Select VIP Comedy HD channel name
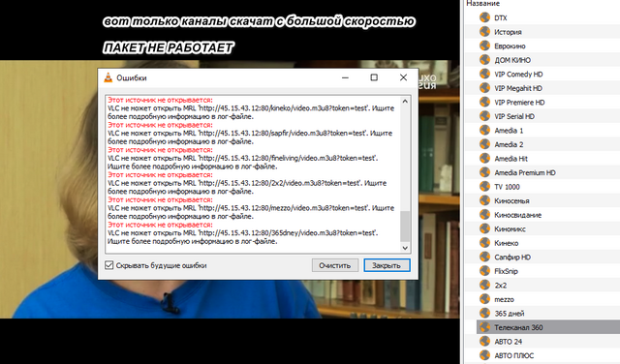This screenshot has width=620, height=364. tap(518, 75)
